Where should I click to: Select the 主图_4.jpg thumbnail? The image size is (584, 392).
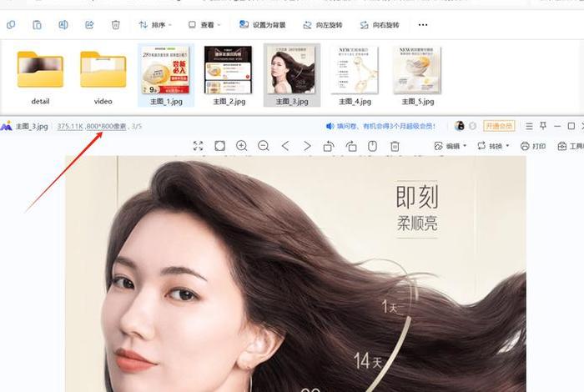[x=355, y=75]
